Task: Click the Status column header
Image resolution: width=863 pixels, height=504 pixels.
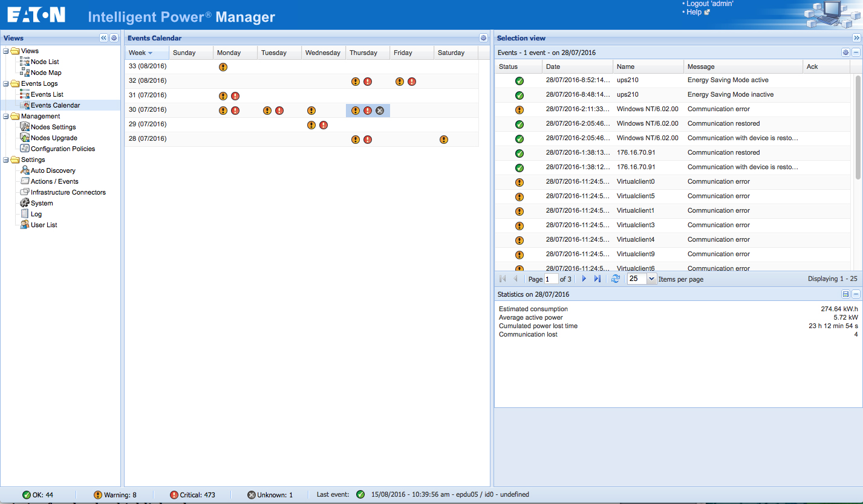Action: (x=518, y=66)
